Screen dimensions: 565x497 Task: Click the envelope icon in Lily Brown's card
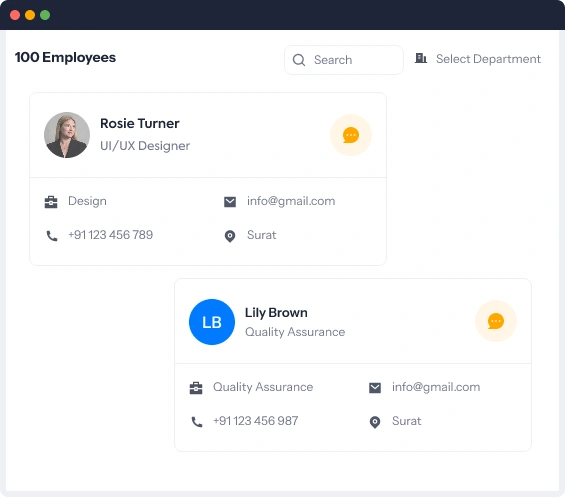(x=375, y=388)
